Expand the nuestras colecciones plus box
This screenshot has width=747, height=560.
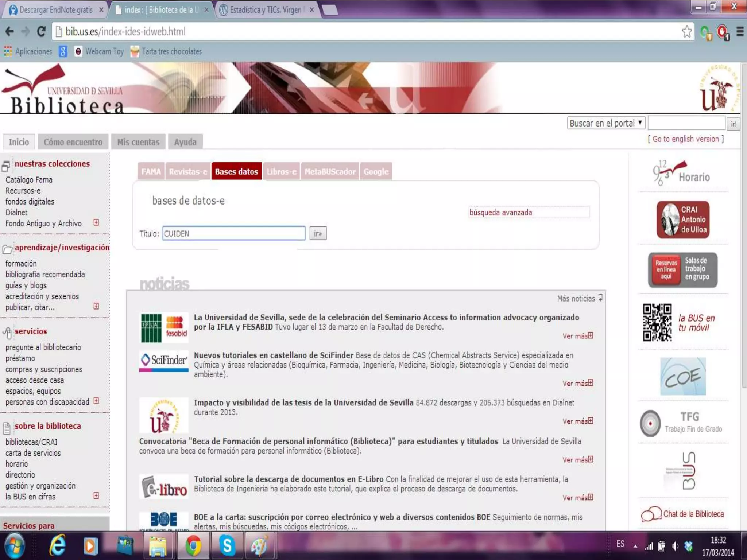pos(96,222)
